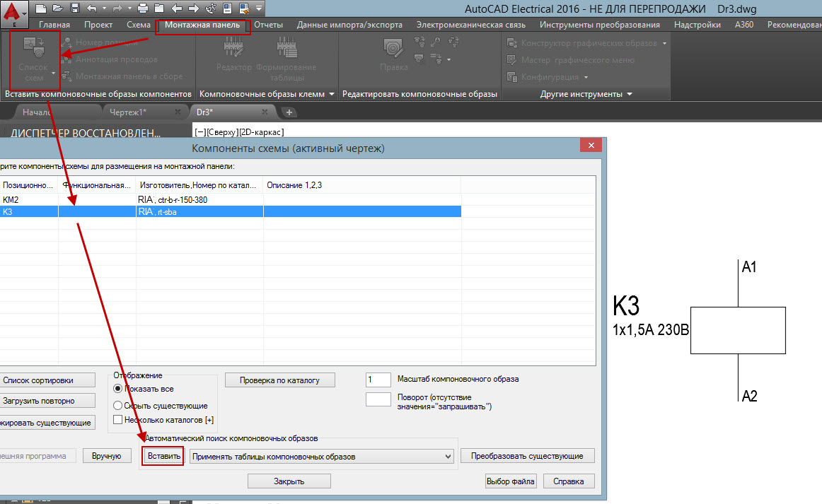The image size is (822, 504).
Task: Switch to the Схема ribbon tab
Action: (139, 25)
